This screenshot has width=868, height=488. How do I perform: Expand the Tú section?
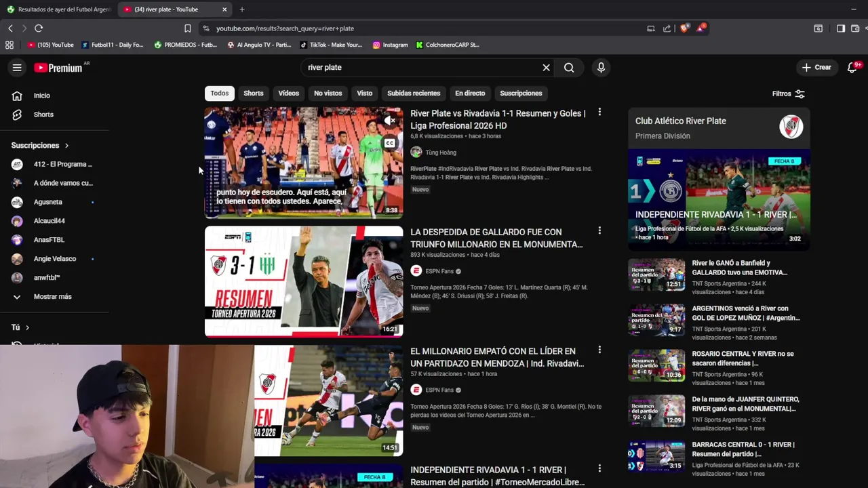coord(20,327)
